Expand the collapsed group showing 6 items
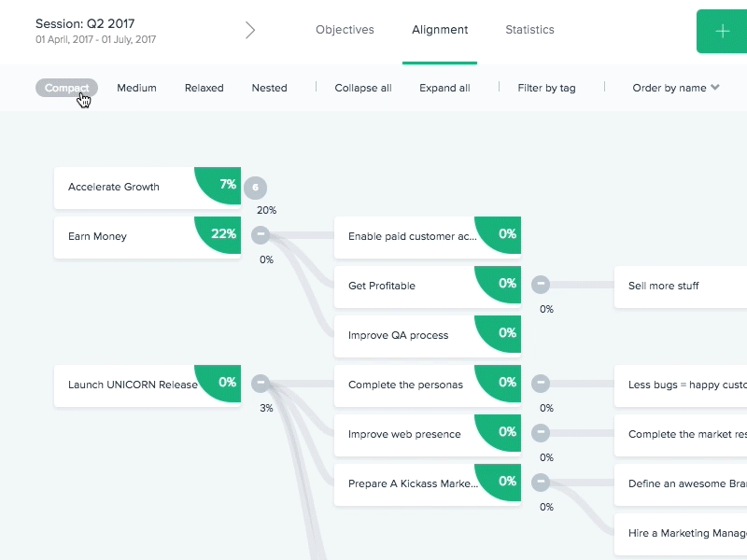The image size is (747, 560). (257, 186)
